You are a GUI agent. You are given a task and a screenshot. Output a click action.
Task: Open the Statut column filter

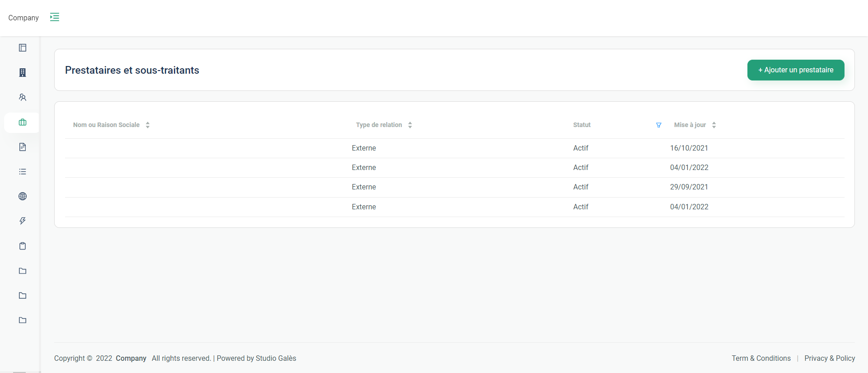[x=658, y=125]
